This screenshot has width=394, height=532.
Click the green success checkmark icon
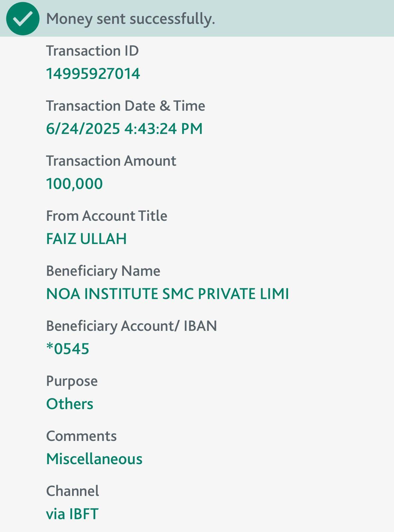coord(23,19)
